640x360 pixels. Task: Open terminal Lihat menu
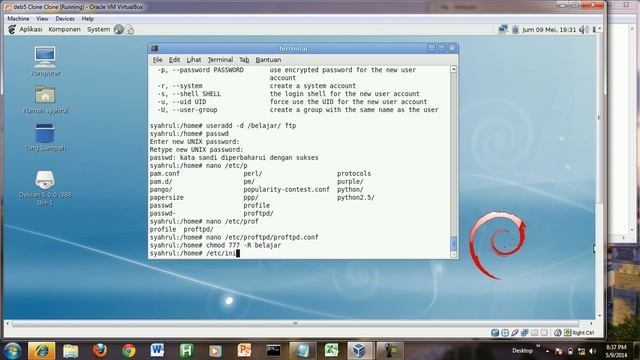coord(193,60)
